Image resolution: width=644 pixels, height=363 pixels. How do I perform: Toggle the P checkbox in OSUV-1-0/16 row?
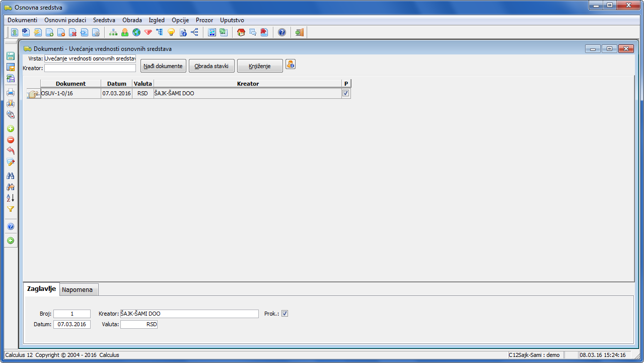(x=345, y=93)
